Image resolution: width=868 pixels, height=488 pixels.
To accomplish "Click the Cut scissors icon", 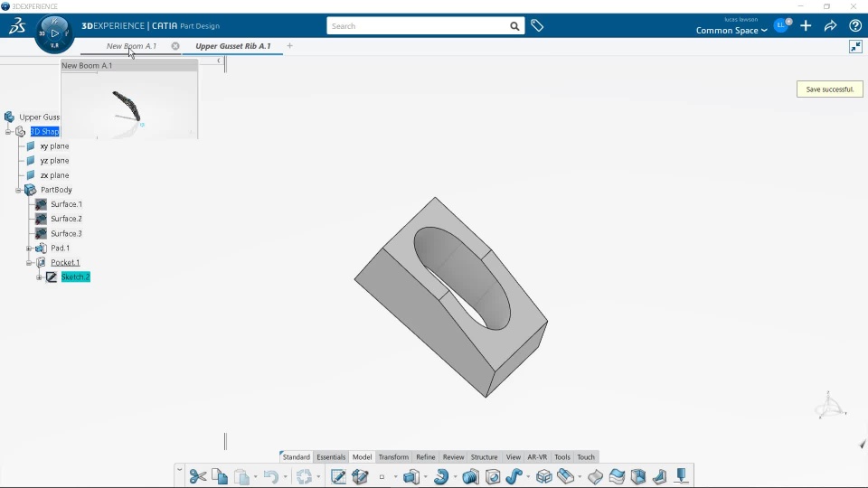I will click(x=198, y=476).
